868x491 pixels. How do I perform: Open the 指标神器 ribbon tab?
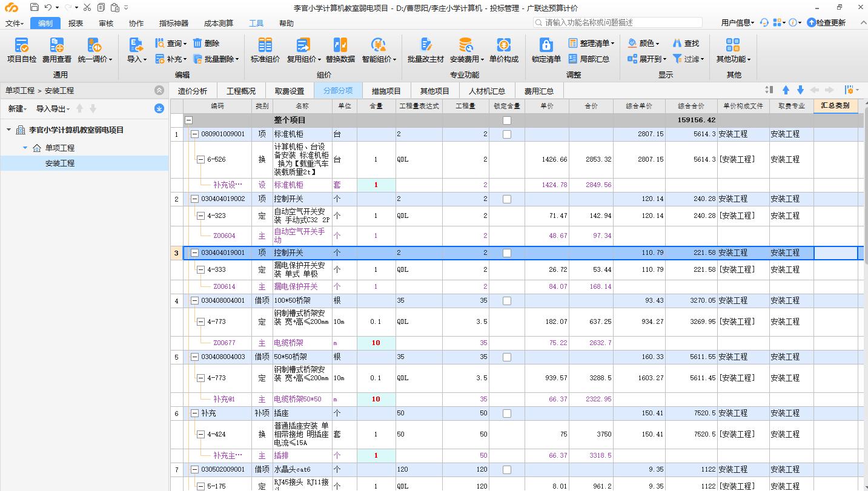pos(174,23)
